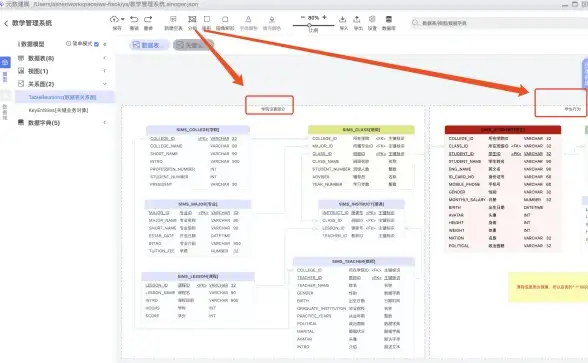The image size is (588, 363).
Task: Click the export (导出) icon
Action: click(x=357, y=19)
